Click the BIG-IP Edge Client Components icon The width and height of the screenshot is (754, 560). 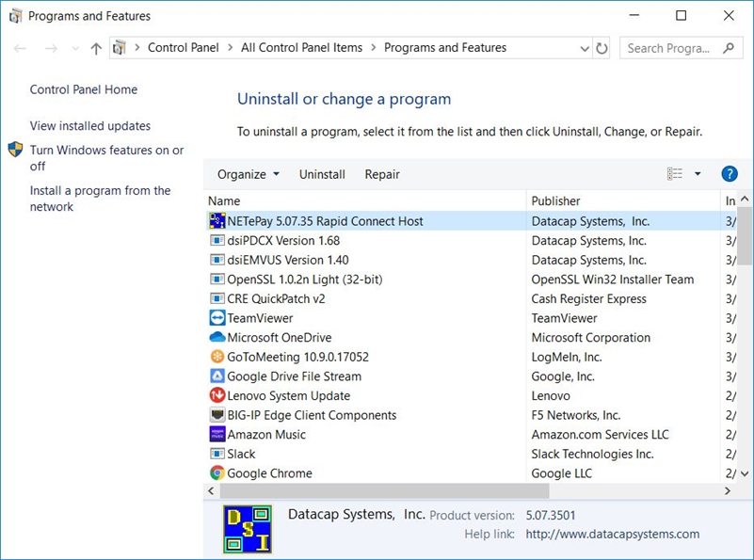coord(217,414)
